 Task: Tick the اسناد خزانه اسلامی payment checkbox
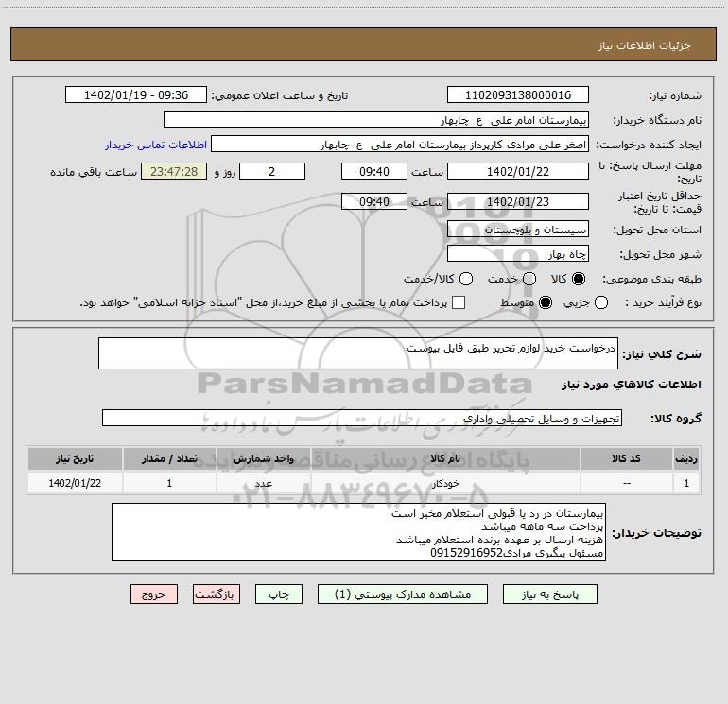click(459, 302)
